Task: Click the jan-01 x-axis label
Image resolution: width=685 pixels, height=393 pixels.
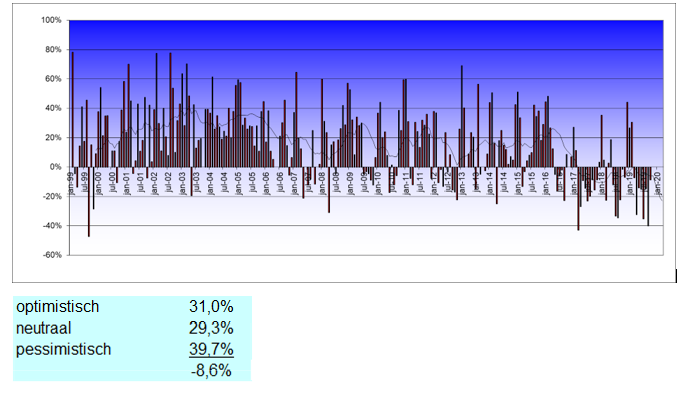Action: pyautogui.click(x=127, y=183)
